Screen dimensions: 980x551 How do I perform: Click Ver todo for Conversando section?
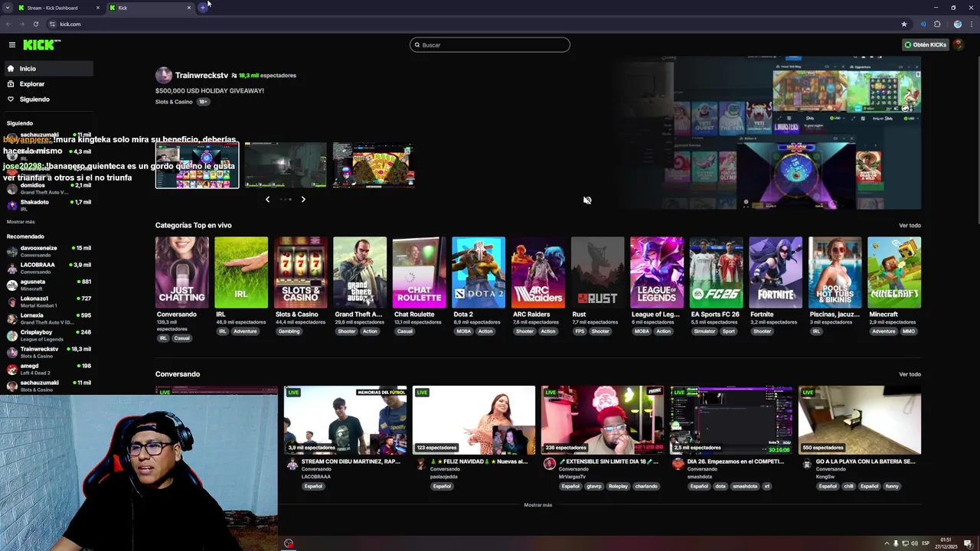[910, 374]
